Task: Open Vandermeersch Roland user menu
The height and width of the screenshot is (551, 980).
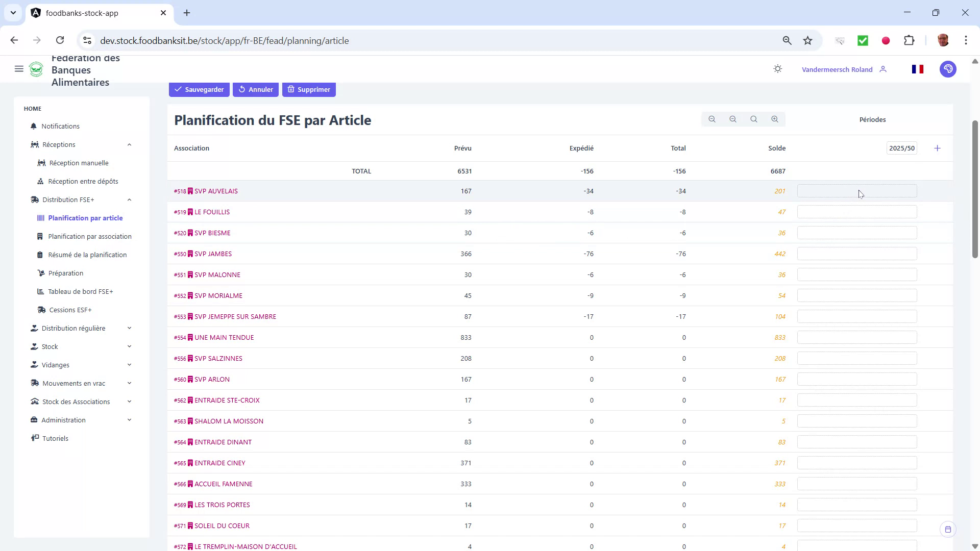Action: coord(837,69)
